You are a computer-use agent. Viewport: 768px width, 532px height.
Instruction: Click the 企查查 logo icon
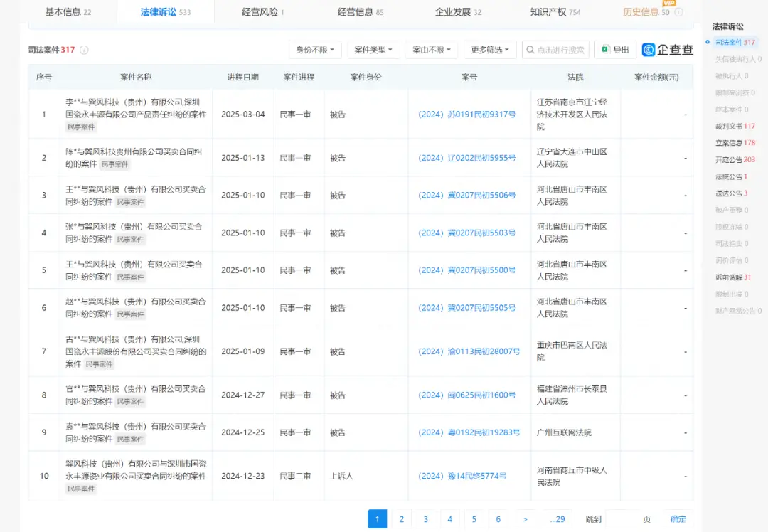point(649,50)
